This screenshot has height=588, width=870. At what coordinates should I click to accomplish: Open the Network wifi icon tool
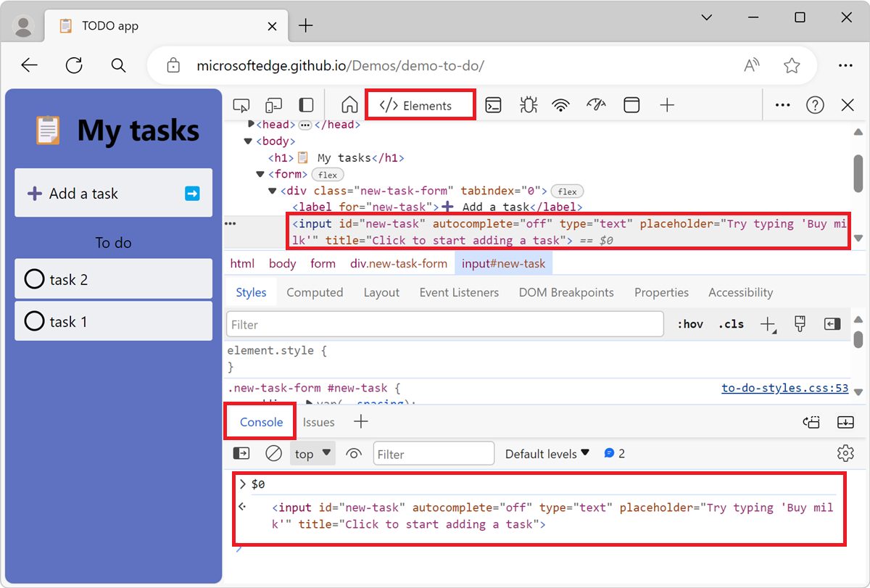[560, 105]
